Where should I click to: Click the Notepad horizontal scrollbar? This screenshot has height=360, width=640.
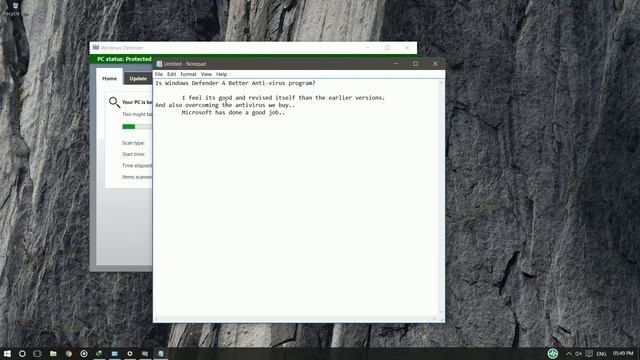tap(296, 318)
